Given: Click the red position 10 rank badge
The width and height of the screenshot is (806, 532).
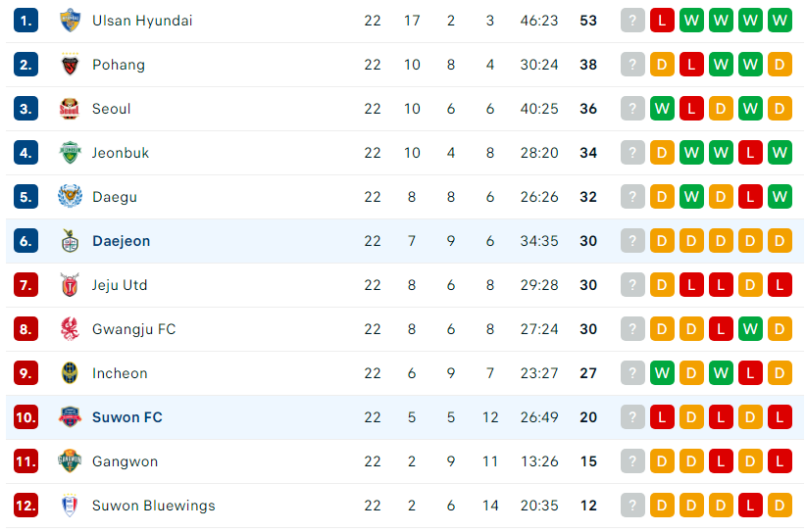Looking at the screenshot, I should click(x=25, y=417).
